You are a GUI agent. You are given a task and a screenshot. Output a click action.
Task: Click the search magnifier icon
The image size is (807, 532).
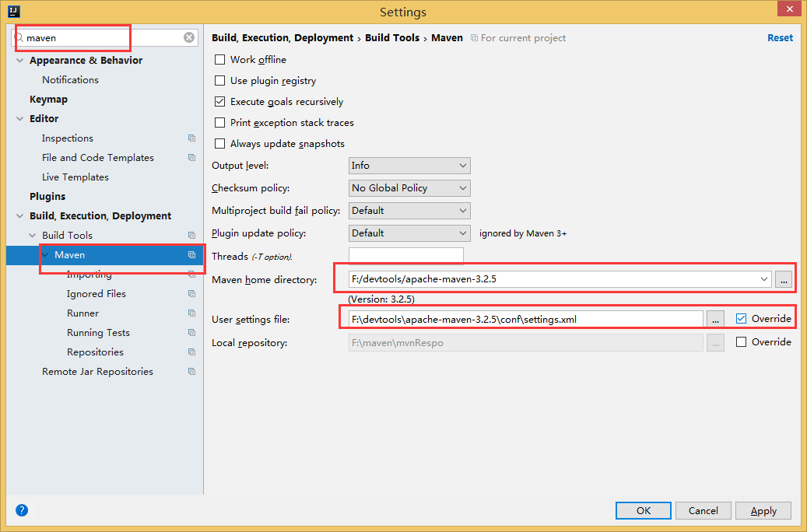(19, 37)
